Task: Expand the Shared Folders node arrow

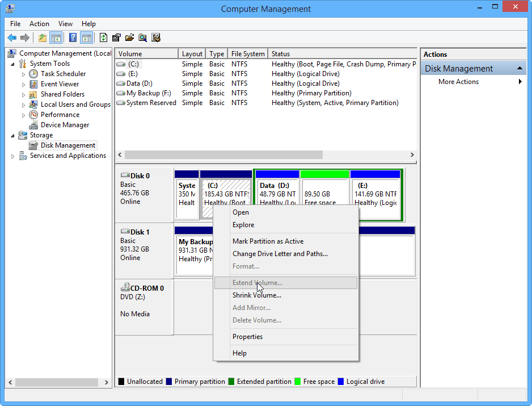Action: [x=23, y=95]
